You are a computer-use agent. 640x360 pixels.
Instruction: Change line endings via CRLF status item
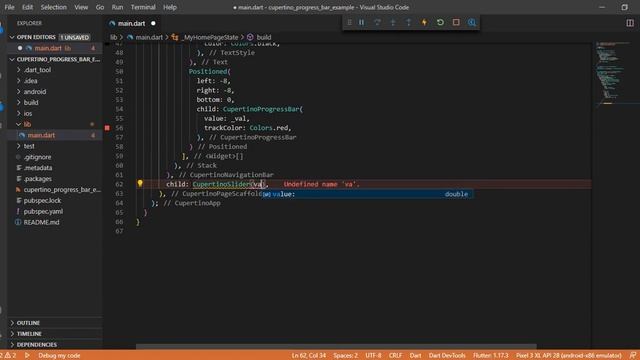(x=395, y=356)
